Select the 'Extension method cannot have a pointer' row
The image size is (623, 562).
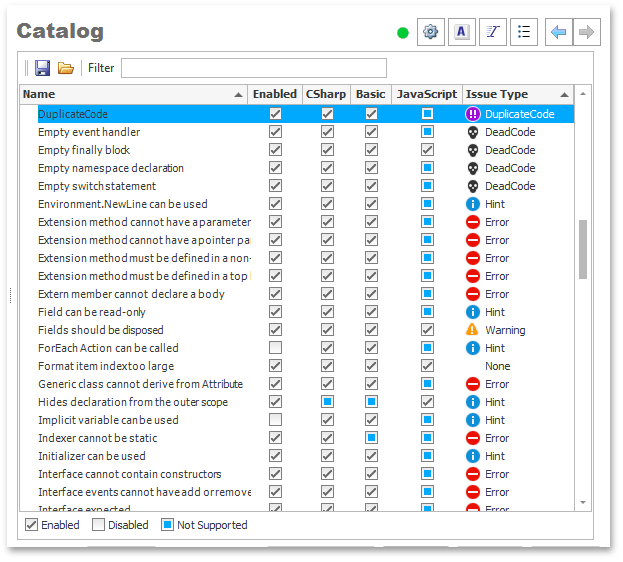[297, 240]
